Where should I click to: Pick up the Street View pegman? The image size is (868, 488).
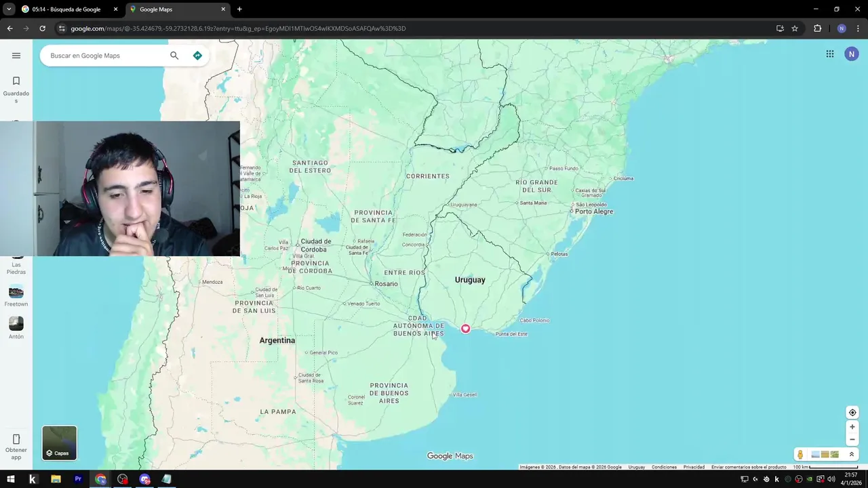800,454
